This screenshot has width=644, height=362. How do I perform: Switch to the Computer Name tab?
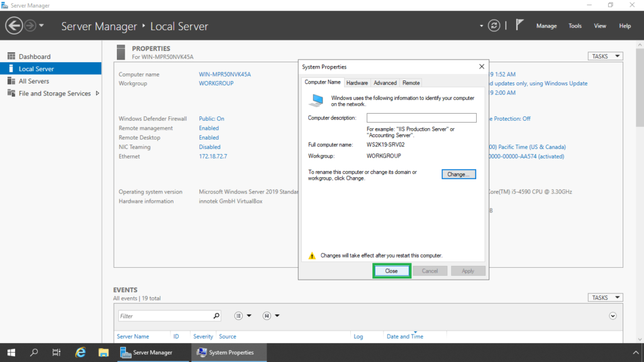[x=323, y=82]
